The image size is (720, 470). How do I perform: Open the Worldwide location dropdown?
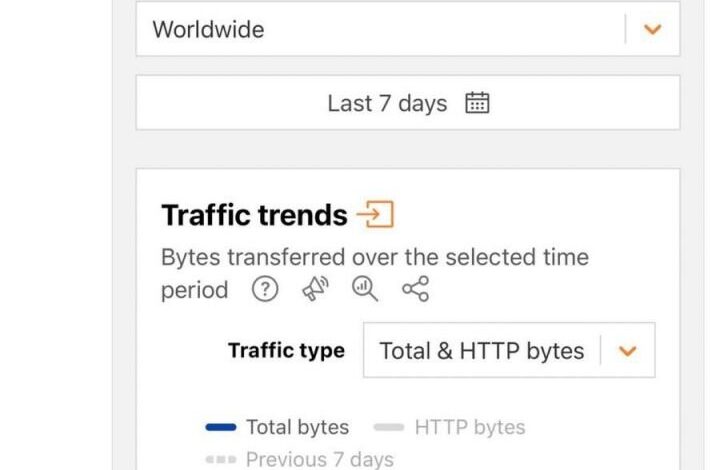(x=380, y=29)
